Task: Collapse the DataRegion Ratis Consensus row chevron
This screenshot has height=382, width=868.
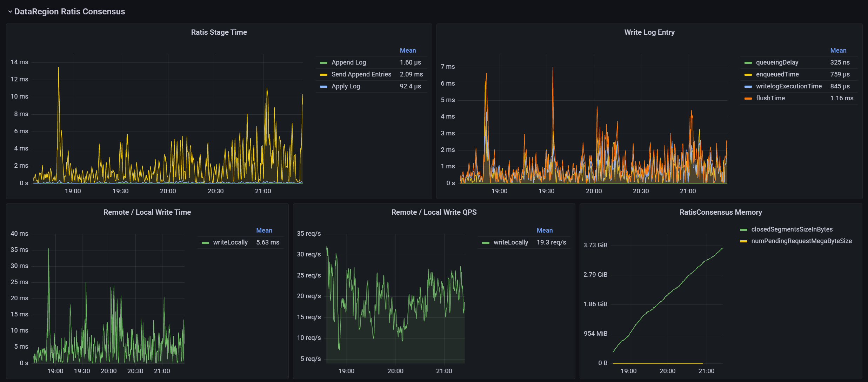Action: click(x=10, y=12)
